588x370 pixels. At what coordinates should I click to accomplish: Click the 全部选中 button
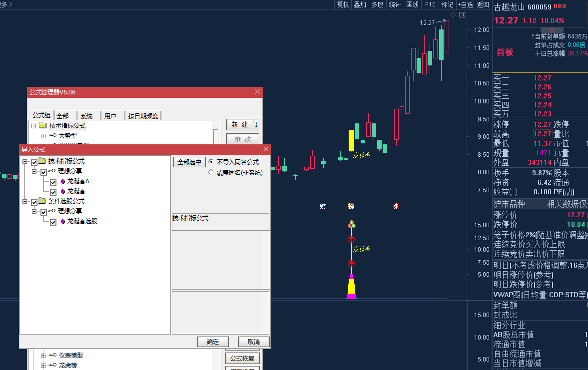click(189, 162)
